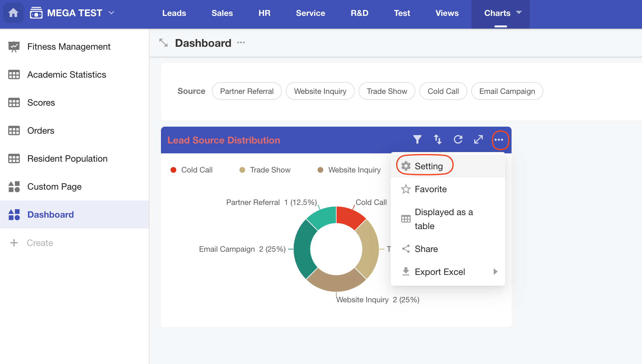Toggle the Trade Show source filter chip

coord(387,91)
